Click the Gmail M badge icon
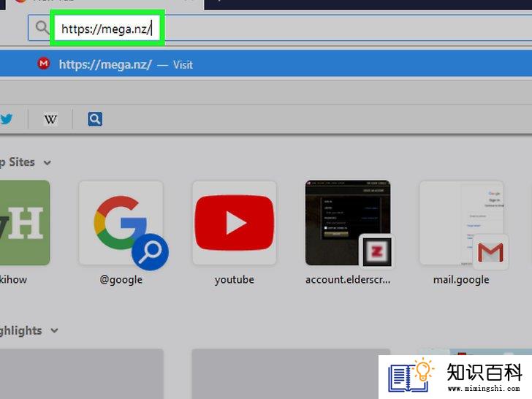This screenshot has width=532, height=399. click(x=490, y=252)
